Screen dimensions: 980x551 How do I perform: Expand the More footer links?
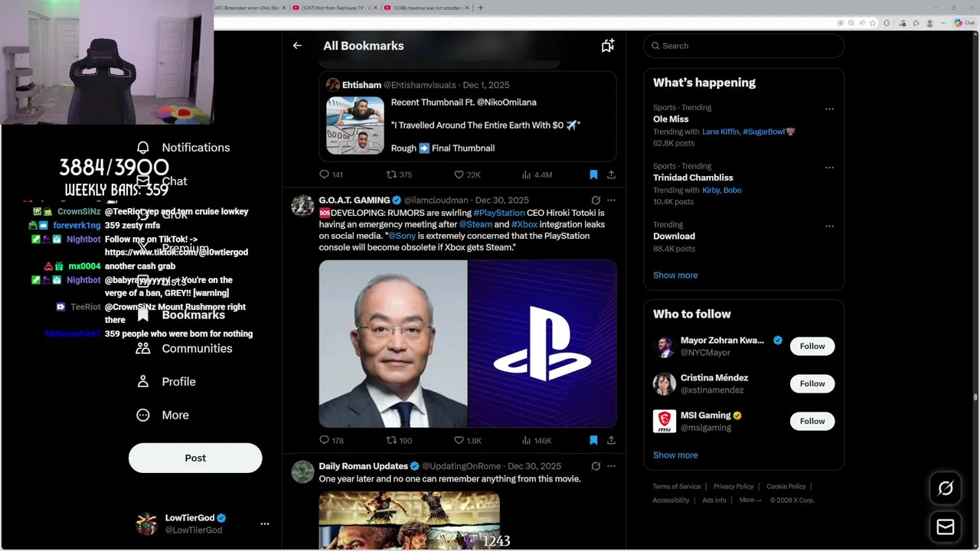(x=750, y=500)
